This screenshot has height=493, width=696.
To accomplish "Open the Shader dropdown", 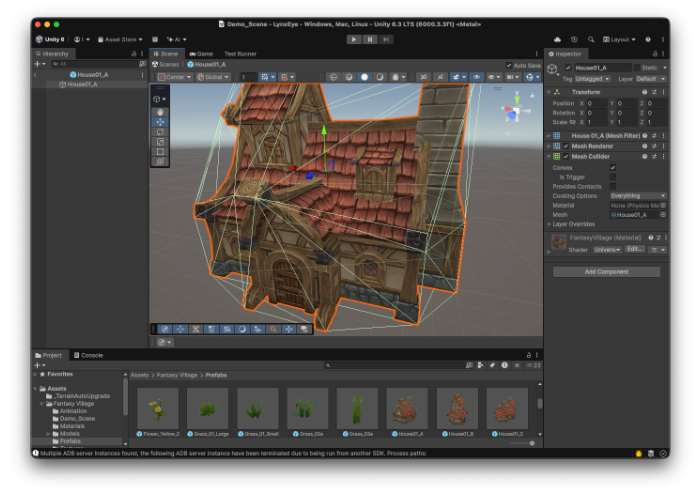I will click(x=607, y=250).
